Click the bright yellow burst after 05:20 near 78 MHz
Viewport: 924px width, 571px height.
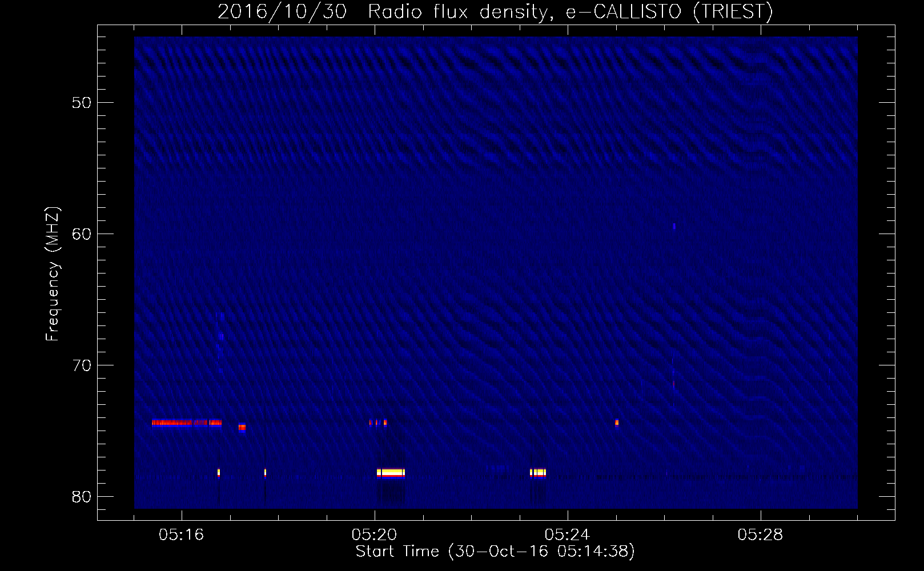point(391,473)
